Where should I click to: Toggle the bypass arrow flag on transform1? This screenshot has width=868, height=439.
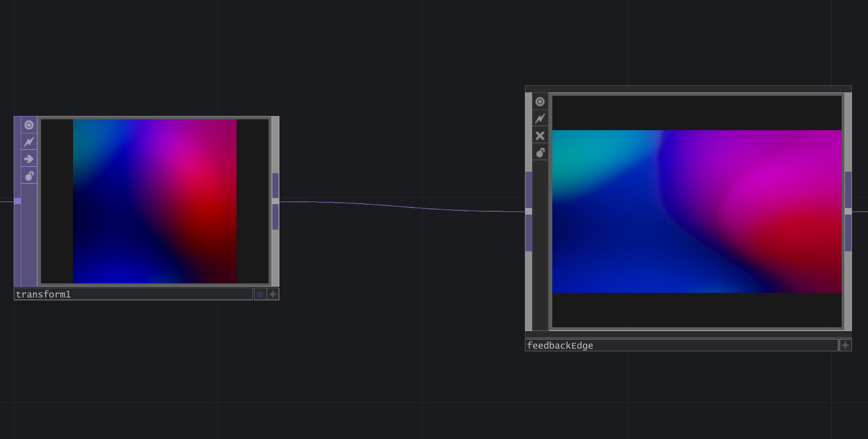(x=29, y=158)
